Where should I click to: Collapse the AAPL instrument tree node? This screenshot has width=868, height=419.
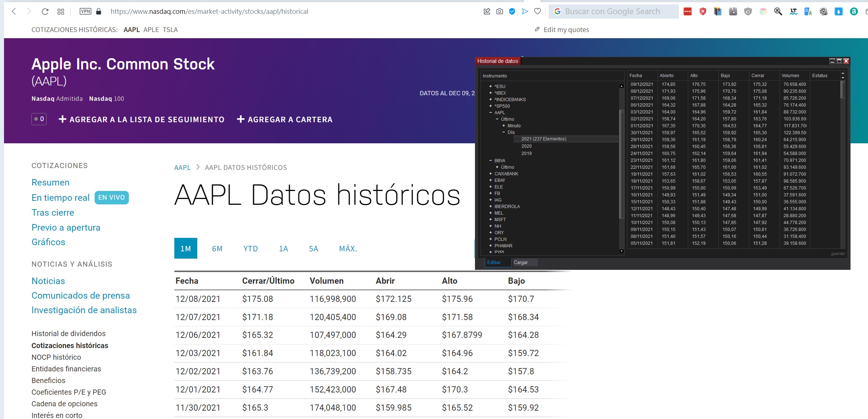[491, 113]
